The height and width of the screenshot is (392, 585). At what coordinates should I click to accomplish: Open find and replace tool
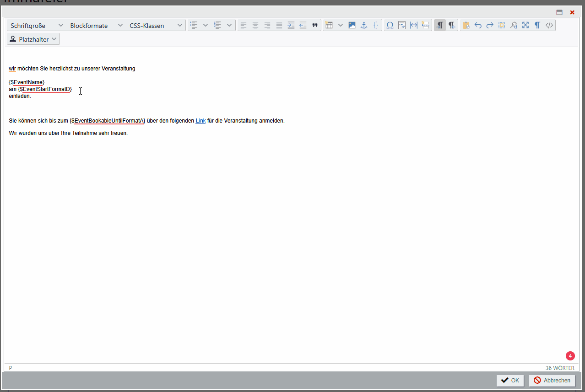coord(514,26)
